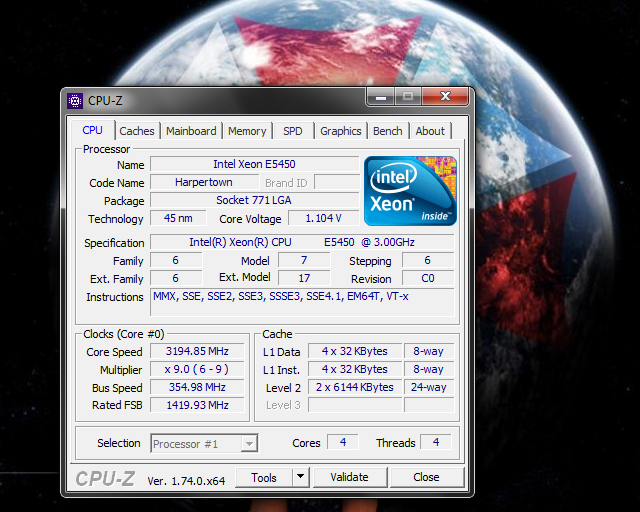Click the Family value 6
640x512 pixels.
[176, 260]
